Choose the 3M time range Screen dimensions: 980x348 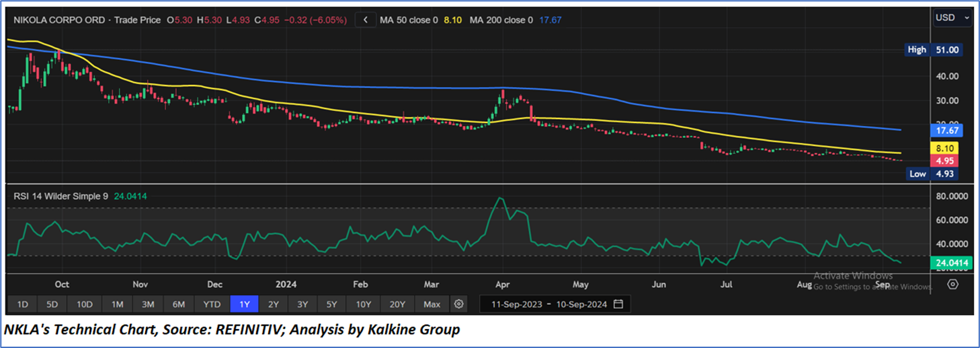tap(148, 304)
